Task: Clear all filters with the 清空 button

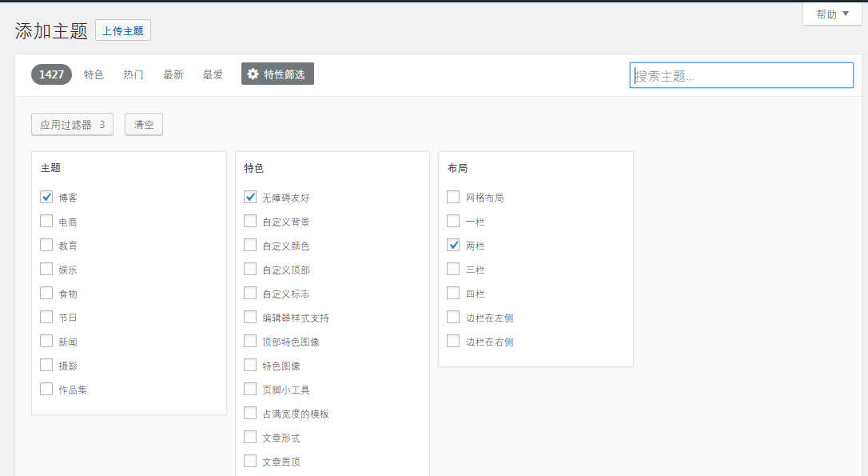Action: coord(143,124)
